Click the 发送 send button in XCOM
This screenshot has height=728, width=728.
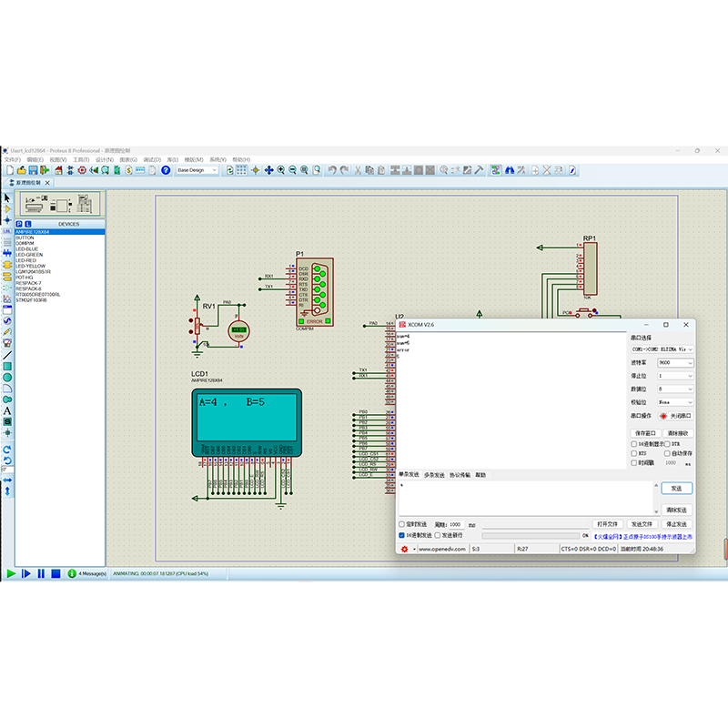pyautogui.click(x=675, y=489)
